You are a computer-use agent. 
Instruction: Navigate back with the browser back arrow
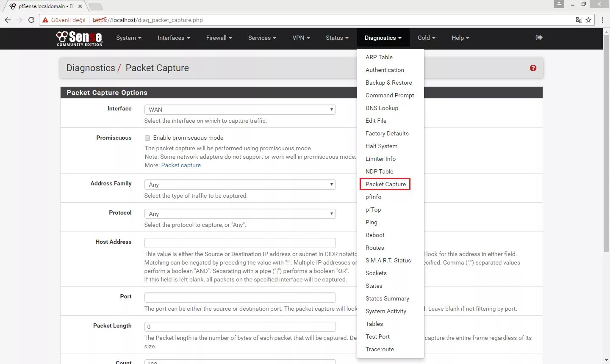pyautogui.click(x=8, y=20)
